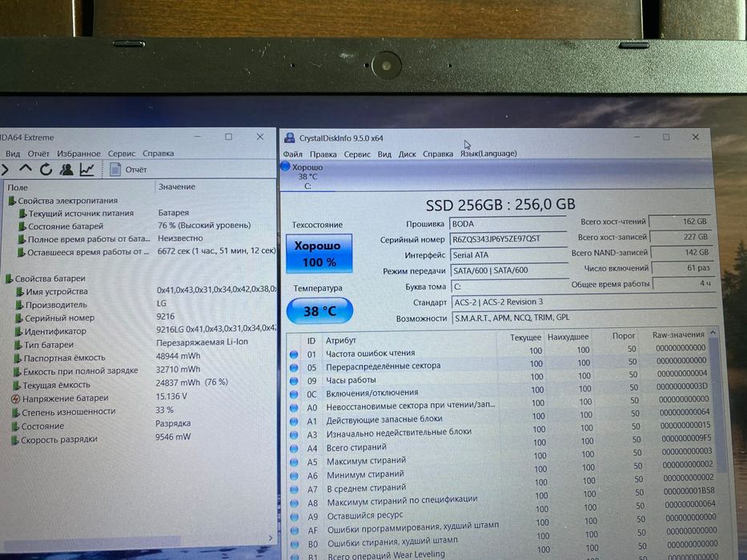Click the blue status dot for A3 row

pos(294,435)
